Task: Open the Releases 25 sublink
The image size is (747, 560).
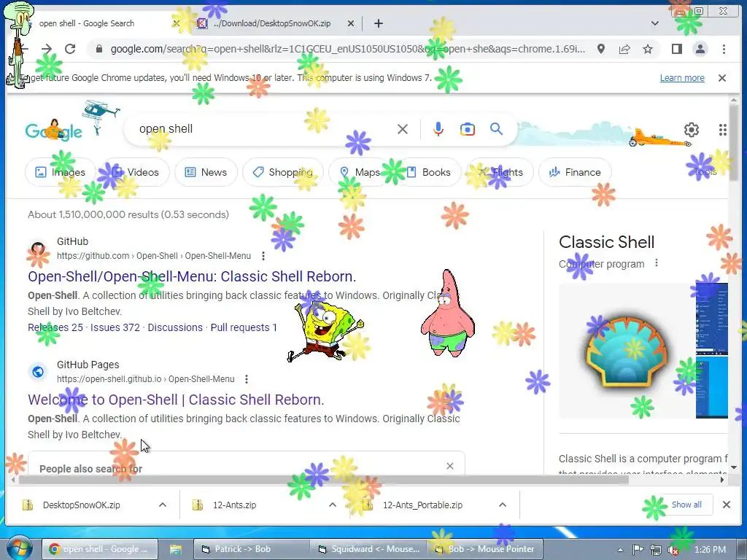Action: pos(55,327)
